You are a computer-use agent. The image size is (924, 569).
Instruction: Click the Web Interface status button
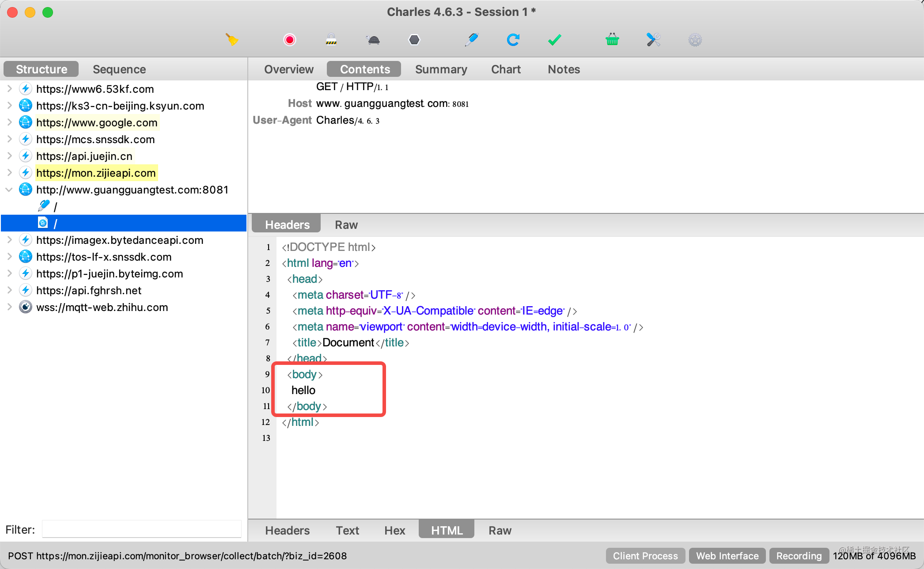727,556
